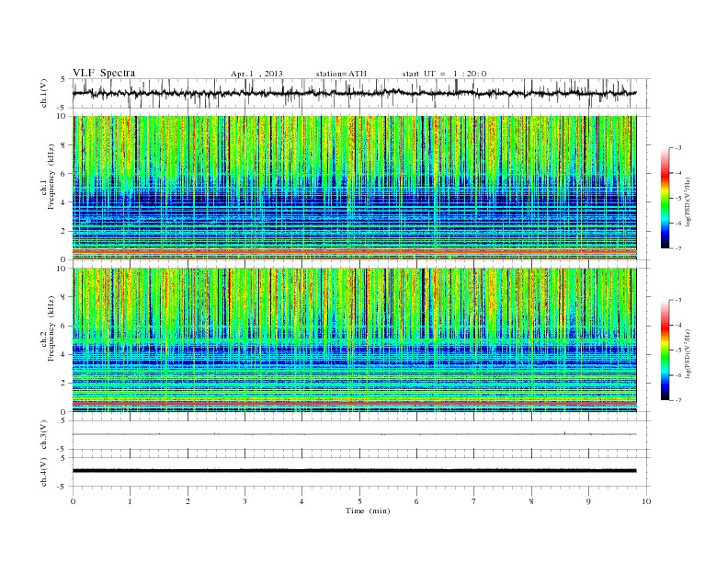728x563 pixels.
Task: Select the "Time (min)" x-axis label
Action: click(368, 511)
